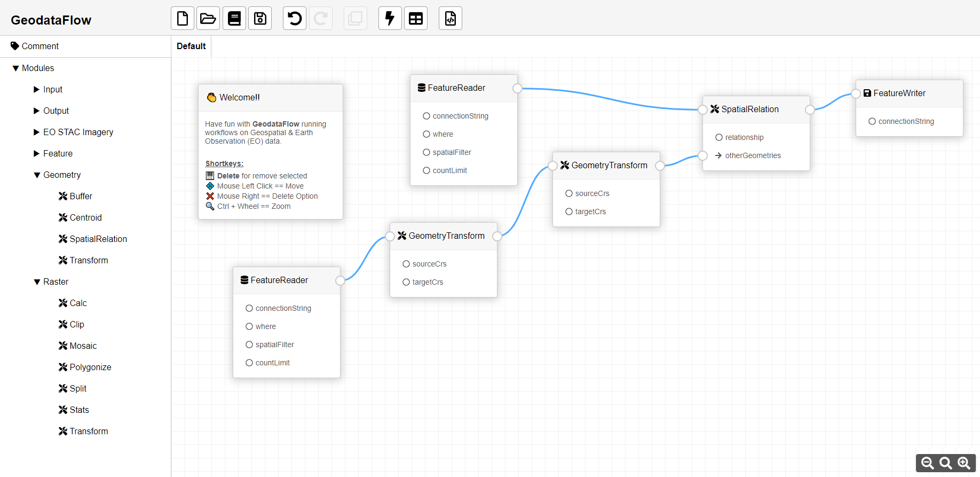Image resolution: width=980 pixels, height=477 pixels.
Task: Collapse the Geometry module group
Action: 37,175
